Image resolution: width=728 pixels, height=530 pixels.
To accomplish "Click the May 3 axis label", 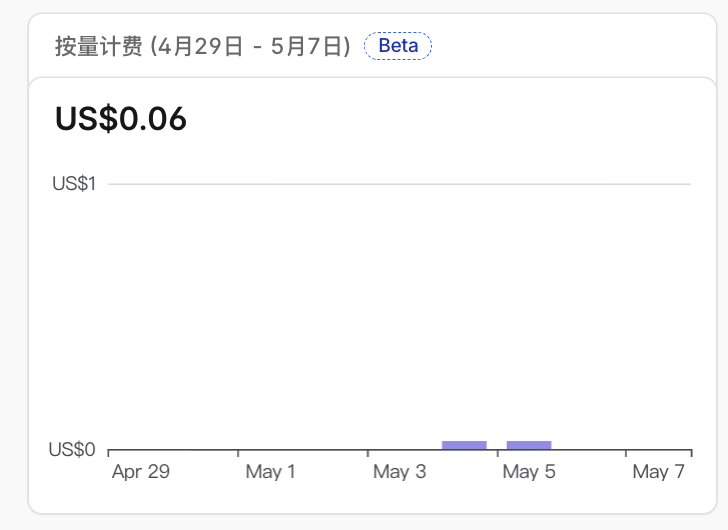I will pyautogui.click(x=399, y=472).
